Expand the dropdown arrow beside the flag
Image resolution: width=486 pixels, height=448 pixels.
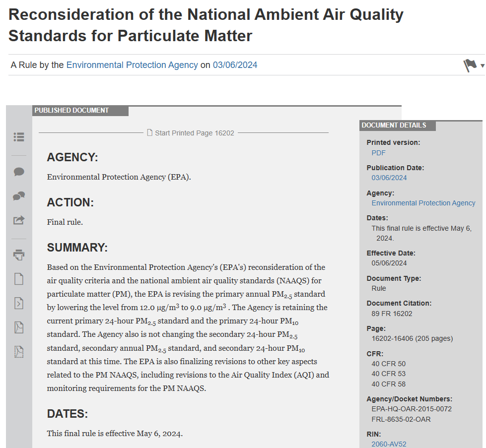[x=483, y=65]
